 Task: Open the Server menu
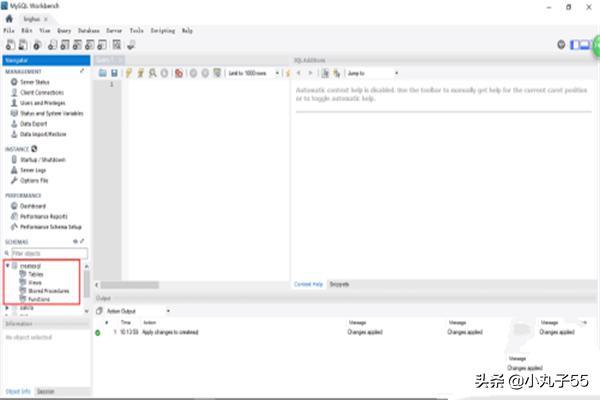point(114,31)
